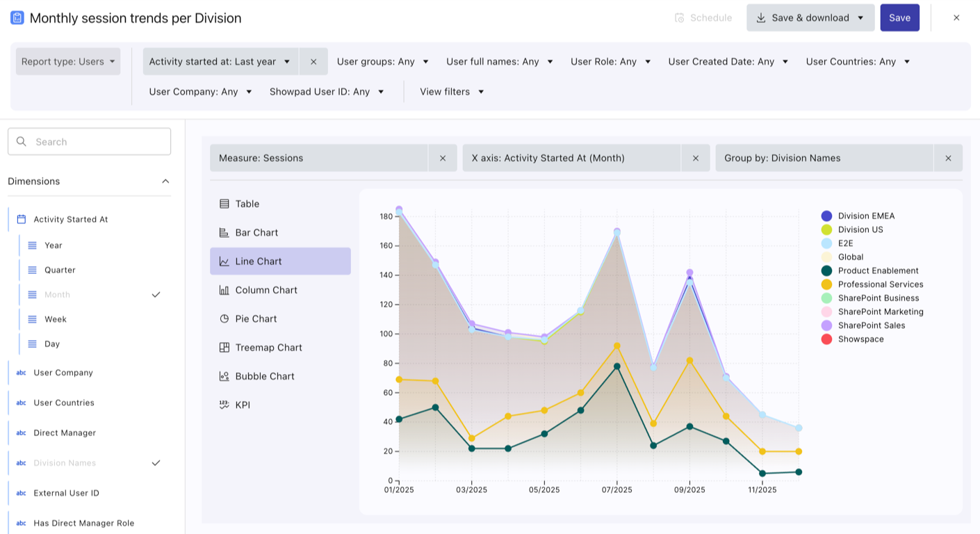
Task: Focus the dimensions Search field
Action: click(97, 142)
